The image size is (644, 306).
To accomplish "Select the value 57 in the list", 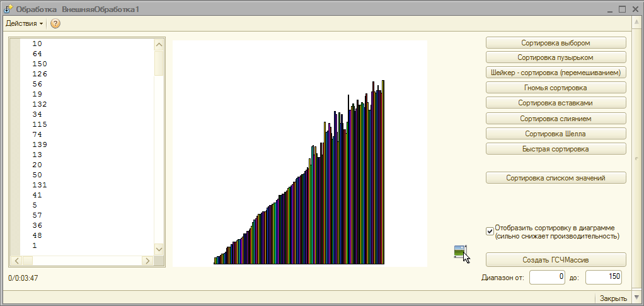I will 37,215.
